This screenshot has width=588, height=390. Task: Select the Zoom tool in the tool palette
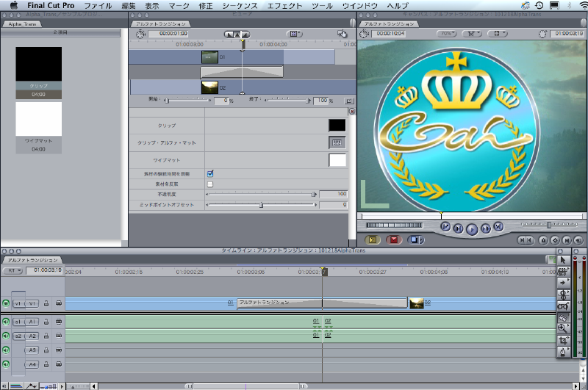(563, 328)
